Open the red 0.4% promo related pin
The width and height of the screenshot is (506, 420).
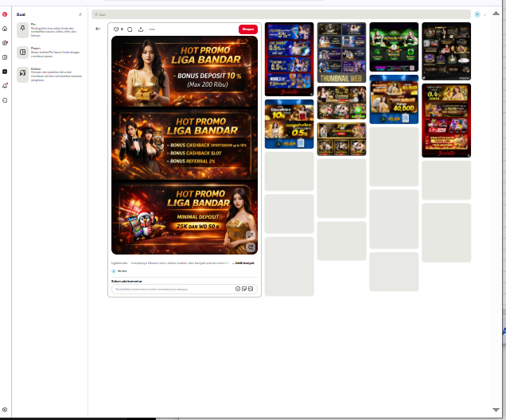pyautogui.click(x=446, y=120)
